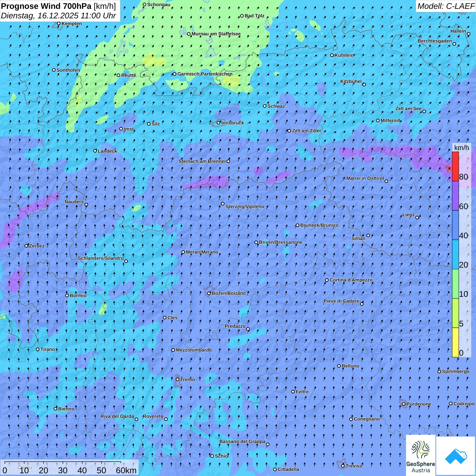Click the 'Pieve di Cadore' label

click(x=341, y=301)
